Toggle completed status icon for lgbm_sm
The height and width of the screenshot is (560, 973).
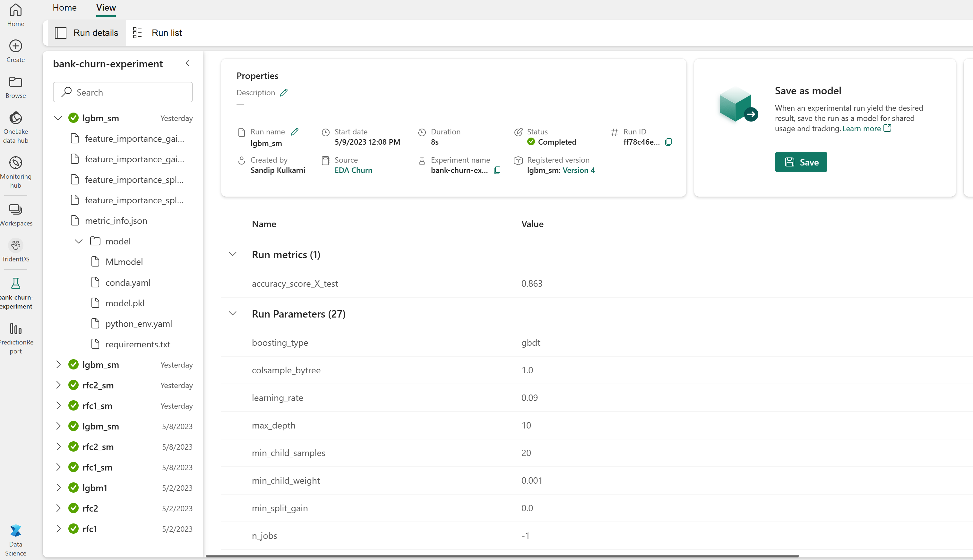click(73, 118)
